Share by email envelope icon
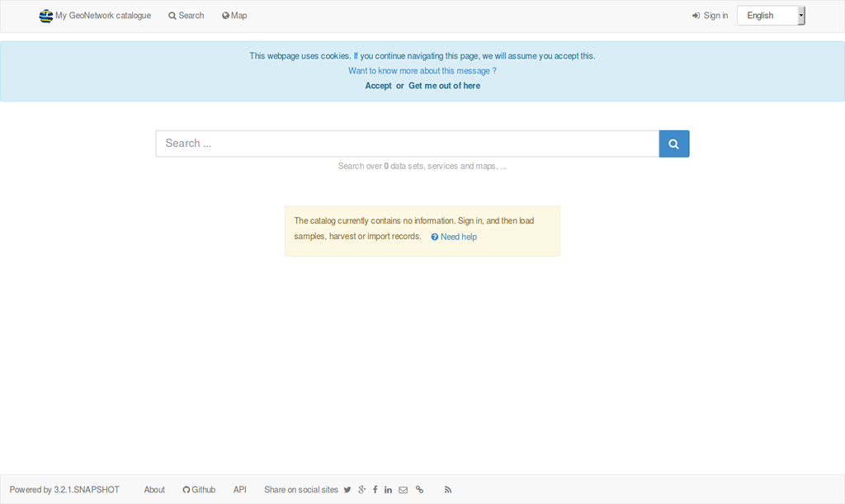 [403, 489]
